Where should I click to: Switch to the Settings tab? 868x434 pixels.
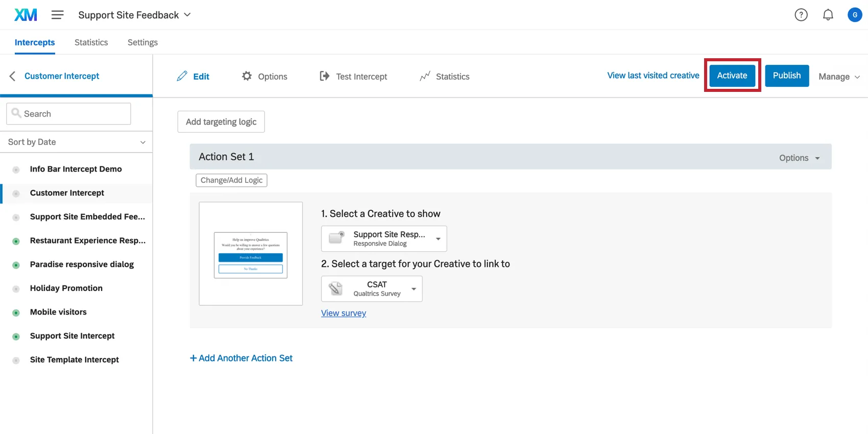[142, 42]
